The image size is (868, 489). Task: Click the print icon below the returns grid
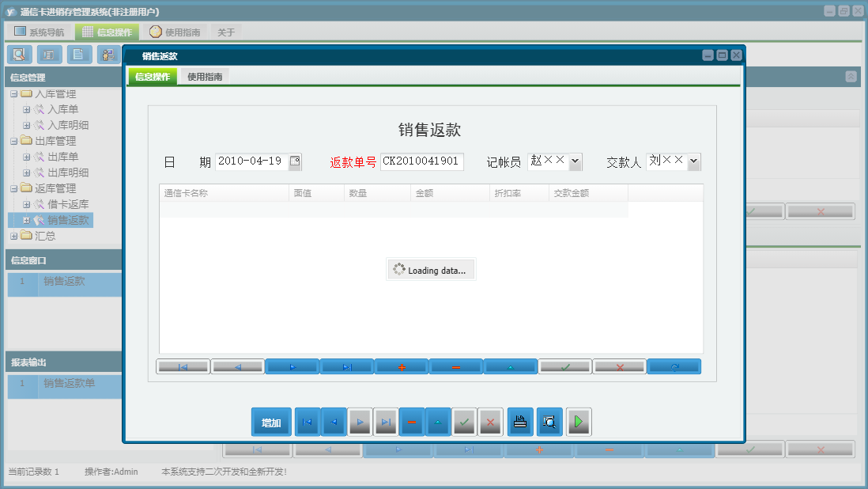pos(520,422)
